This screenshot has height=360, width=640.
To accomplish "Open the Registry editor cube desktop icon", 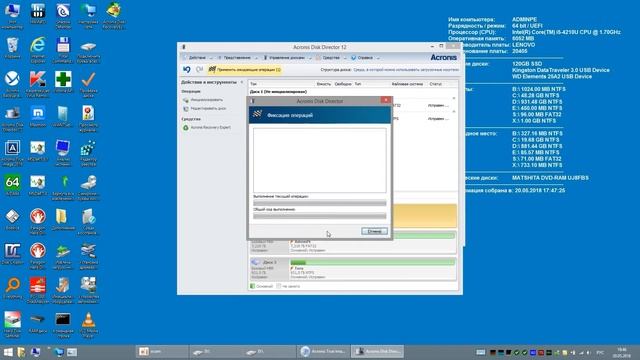I will [x=89, y=153].
